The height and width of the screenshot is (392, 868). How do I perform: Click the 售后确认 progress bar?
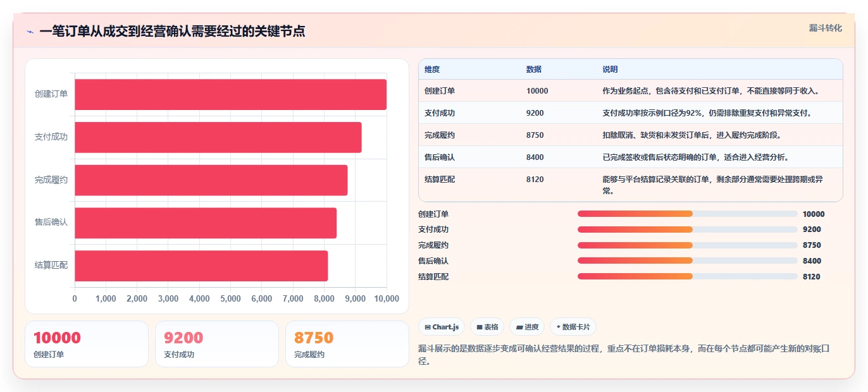pyautogui.click(x=688, y=260)
